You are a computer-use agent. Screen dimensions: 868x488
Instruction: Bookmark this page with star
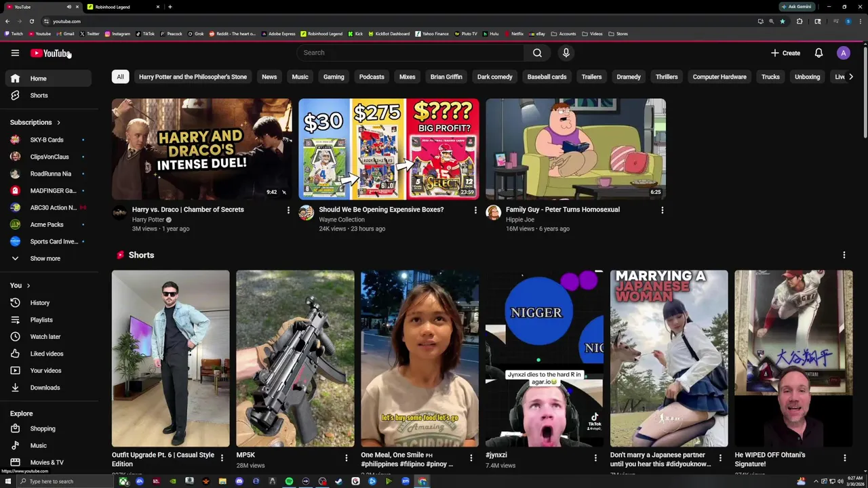(782, 21)
